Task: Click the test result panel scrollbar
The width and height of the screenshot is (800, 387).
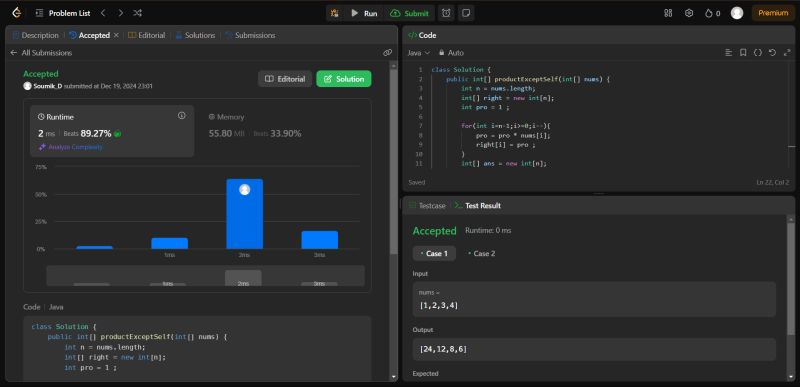Action: pos(790,278)
